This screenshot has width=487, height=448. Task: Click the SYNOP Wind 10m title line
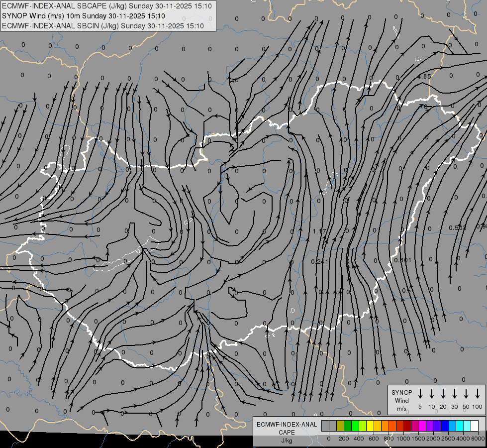coord(84,16)
